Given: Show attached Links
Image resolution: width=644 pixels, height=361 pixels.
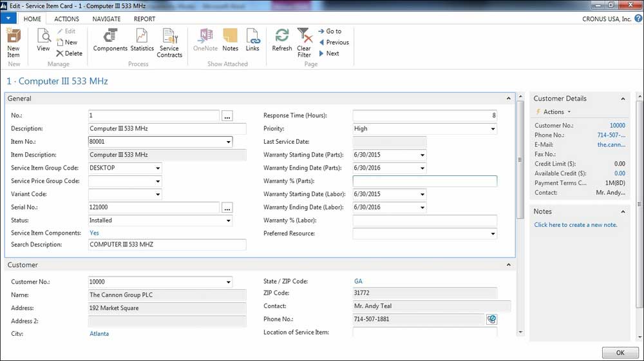Looking at the screenshot, I should coord(252,40).
